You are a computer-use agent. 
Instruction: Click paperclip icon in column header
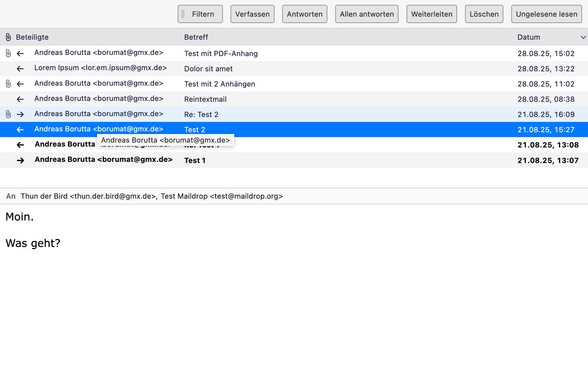pyautogui.click(x=8, y=37)
